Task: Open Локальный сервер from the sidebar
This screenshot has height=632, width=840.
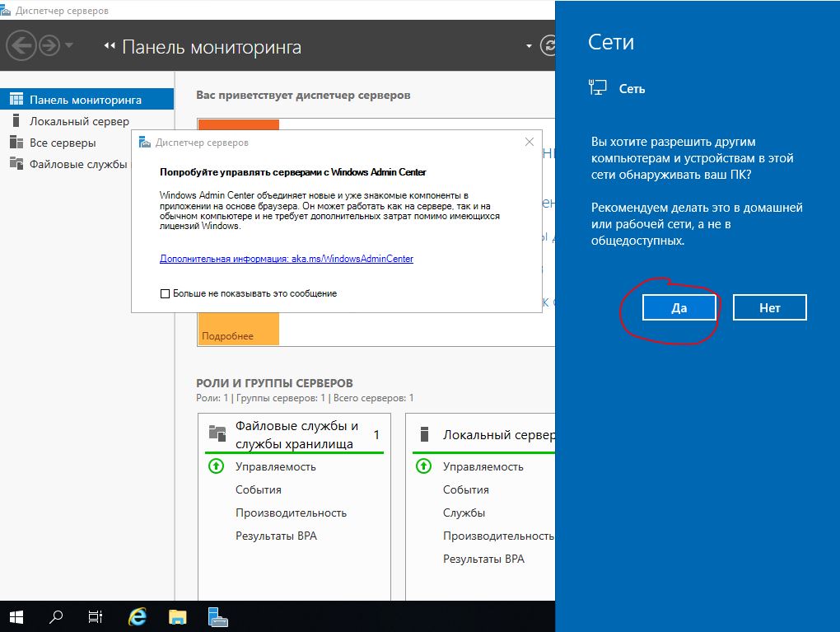Action: (79, 121)
